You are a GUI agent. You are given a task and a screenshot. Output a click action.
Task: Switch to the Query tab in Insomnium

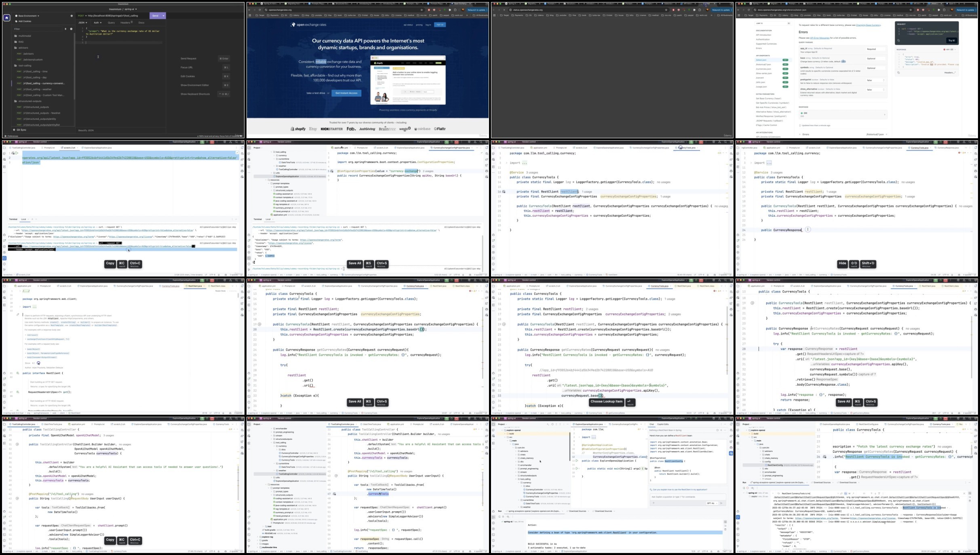tap(111, 23)
